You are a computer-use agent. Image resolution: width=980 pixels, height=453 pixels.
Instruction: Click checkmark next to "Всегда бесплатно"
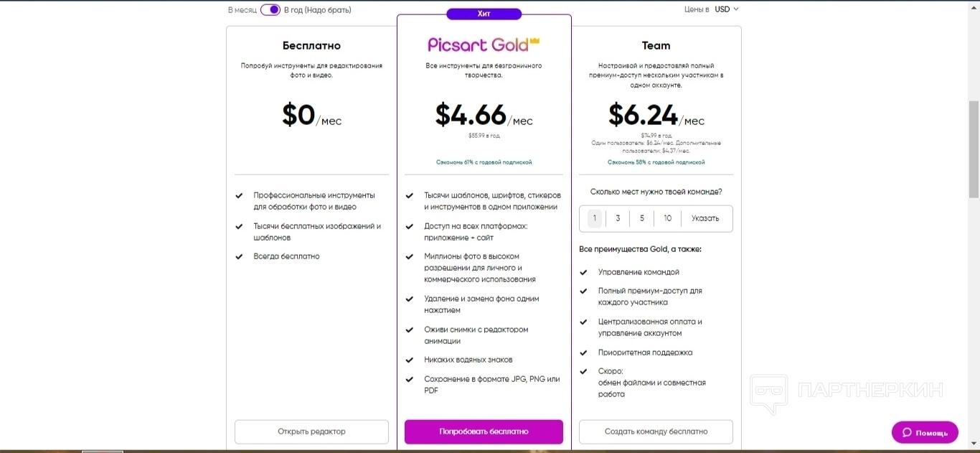pos(240,256)
